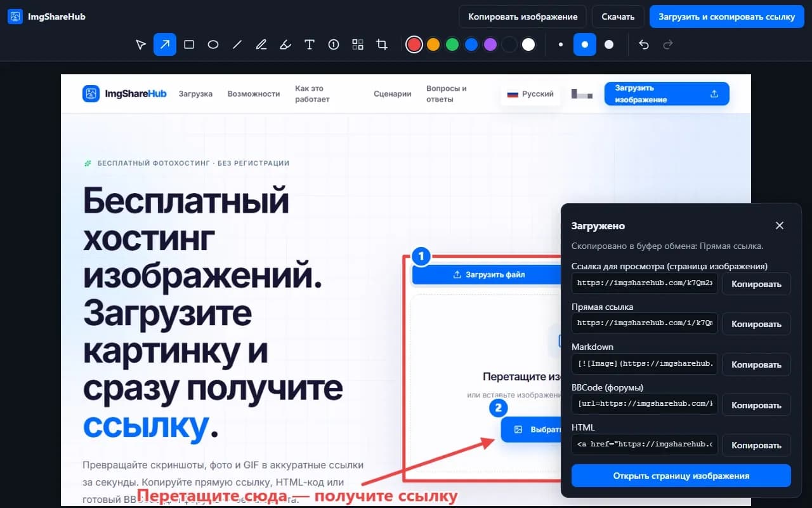The image size is (812, 508).
Task: Select the arrow drawing tool
Action: coord(165,44)
